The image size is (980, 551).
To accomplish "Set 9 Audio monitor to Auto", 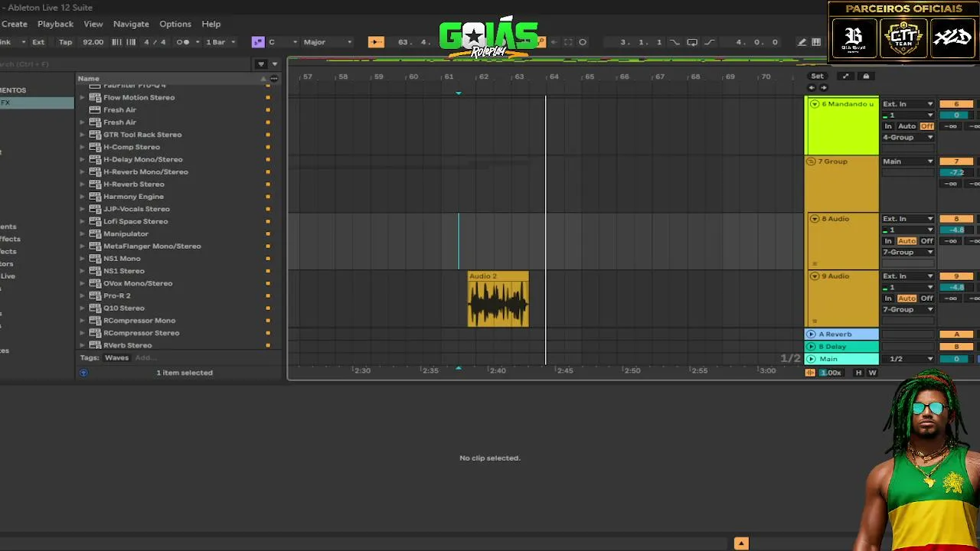I will point(906,298).
